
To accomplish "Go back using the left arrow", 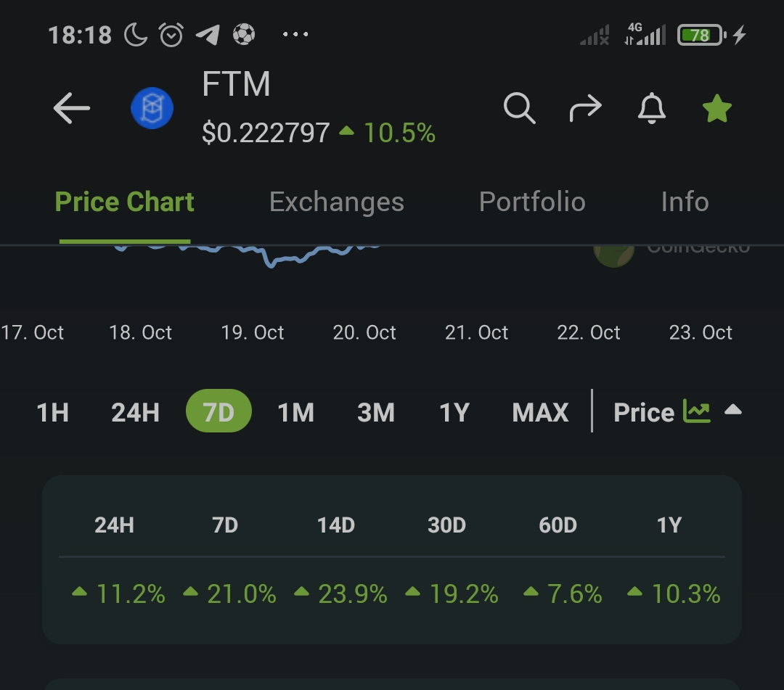I will click(71, 107).
